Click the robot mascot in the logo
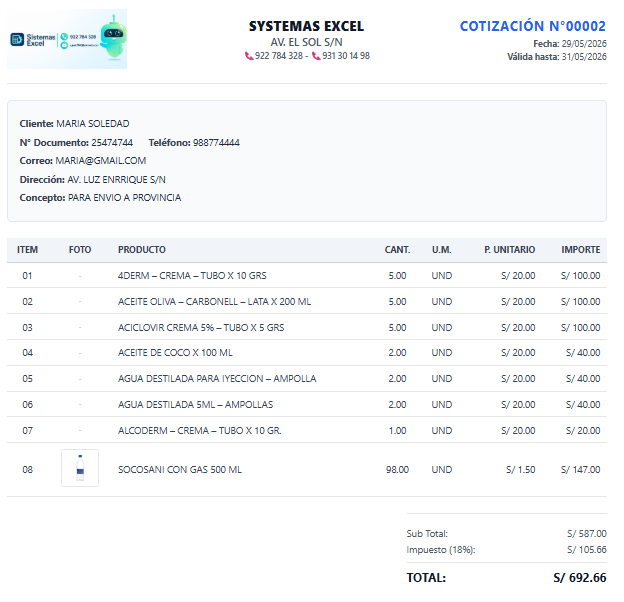 coord(113,37)
